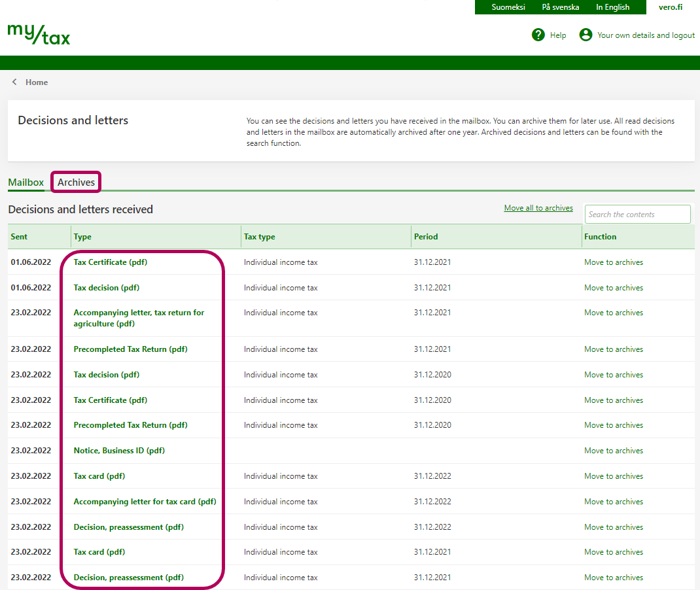Open Tax Certificate pdf for period 31.12.2021
The height and width of the screenshot is (590, 700).
point(109,262)
